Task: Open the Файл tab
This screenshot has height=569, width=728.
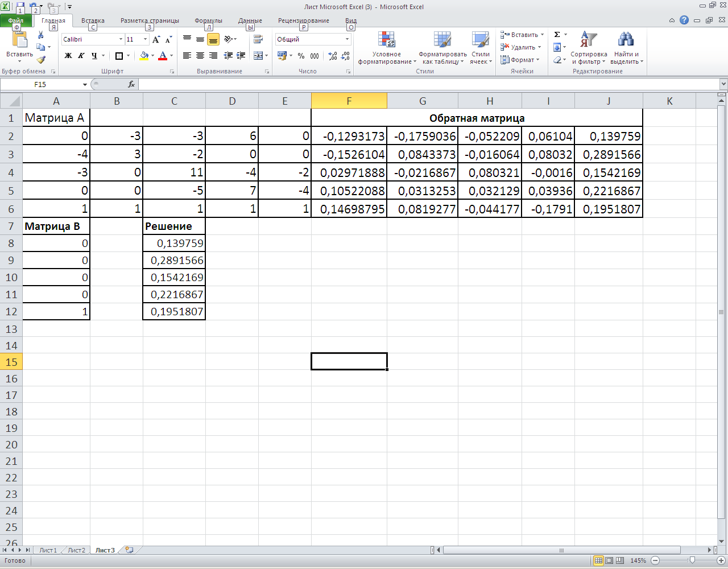Action: (16, 20)
